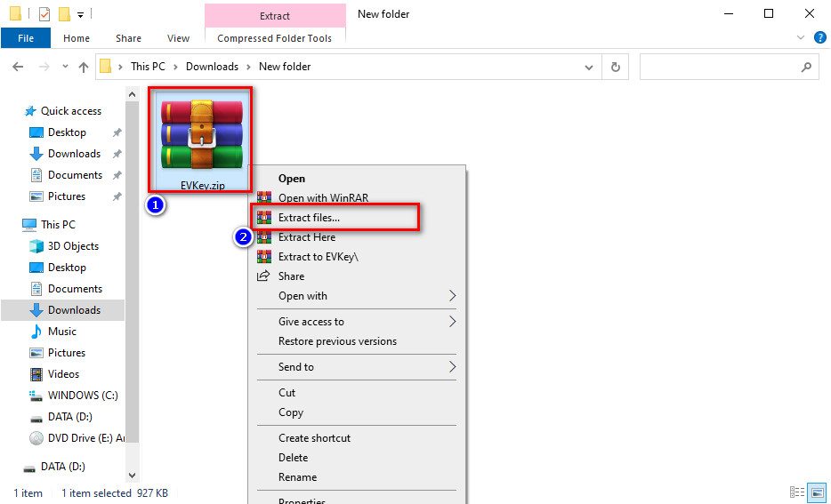
Task: Click Cut in the context menu
Action: click(x=355, y=393)
